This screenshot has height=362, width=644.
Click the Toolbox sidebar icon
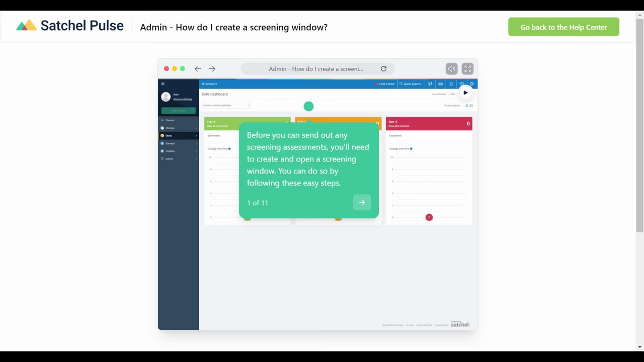tap(162, 151)
